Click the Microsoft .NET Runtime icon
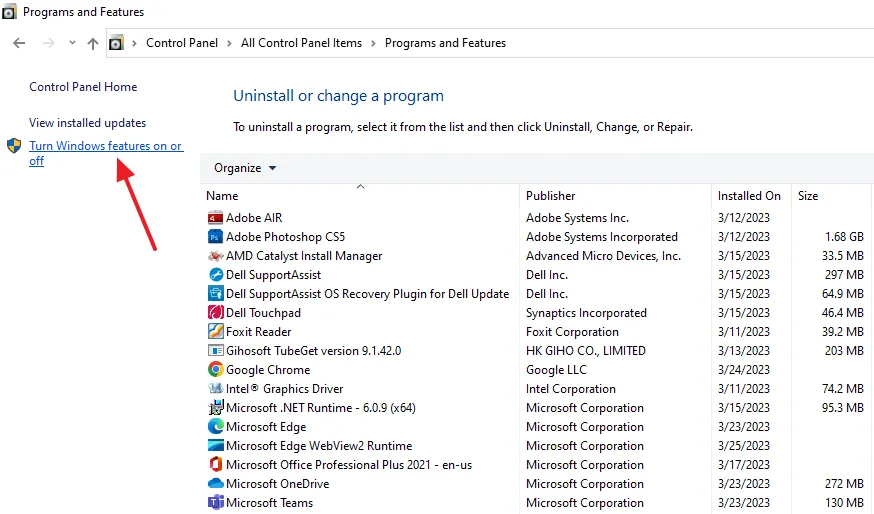The image size is (874, 514). pos(215,408)
